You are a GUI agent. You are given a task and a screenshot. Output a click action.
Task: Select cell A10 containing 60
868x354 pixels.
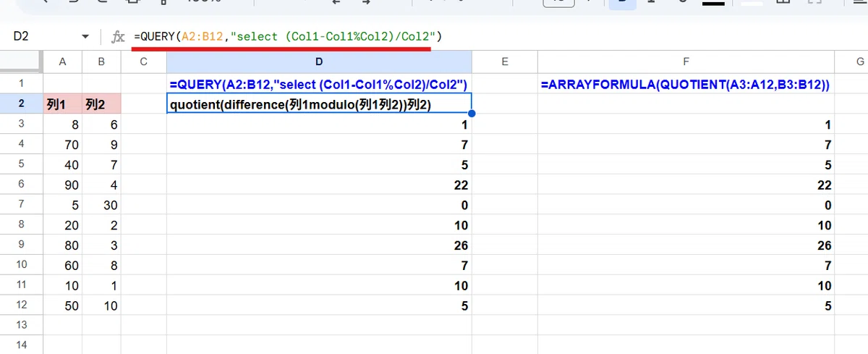coord(62,266)
